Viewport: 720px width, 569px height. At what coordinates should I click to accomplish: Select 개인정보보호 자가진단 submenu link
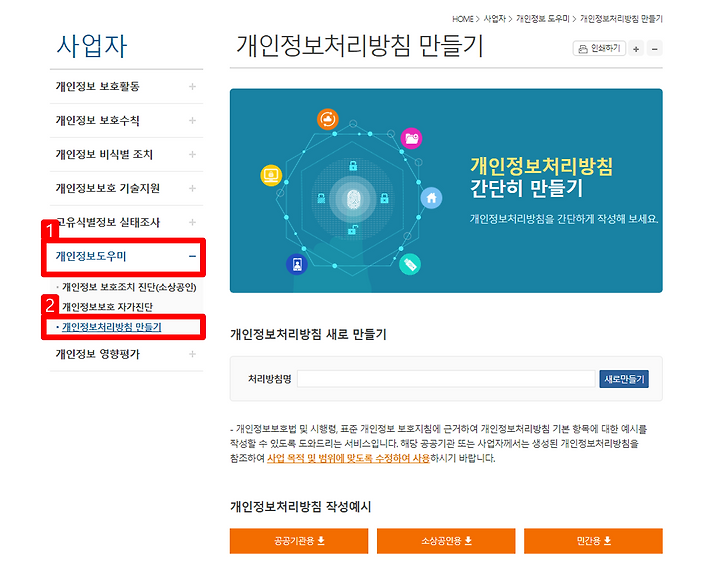click(108, 307)
